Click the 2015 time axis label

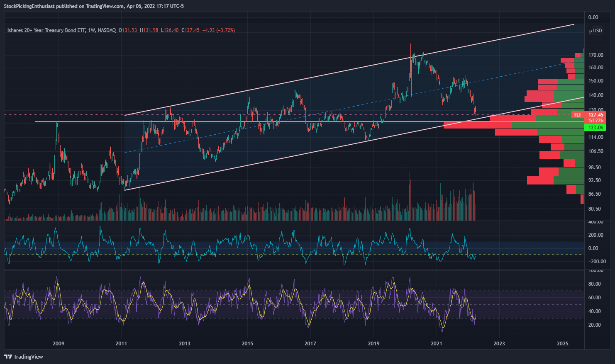(247, 343)
